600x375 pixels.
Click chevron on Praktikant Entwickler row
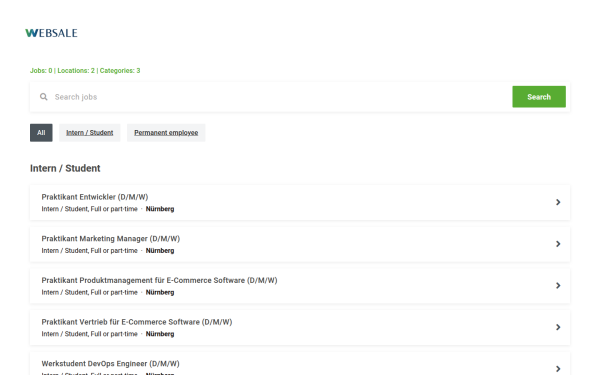pos(558,202)
